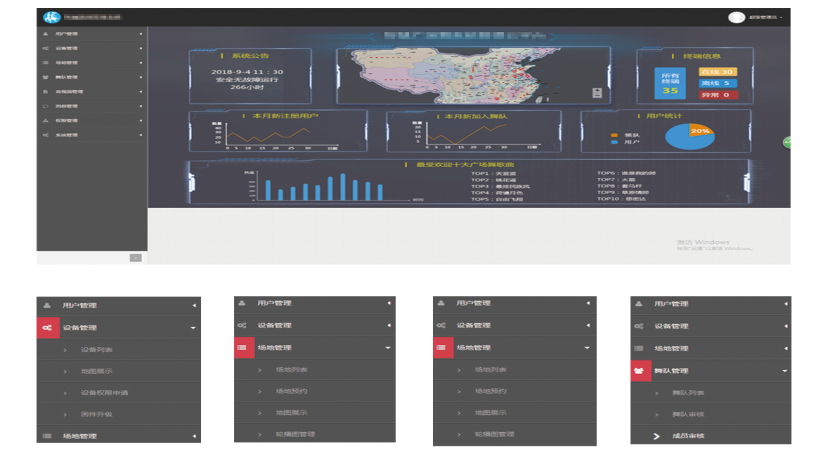
Task: Click the user avatar in the top-right header
Action: point(737,17)
